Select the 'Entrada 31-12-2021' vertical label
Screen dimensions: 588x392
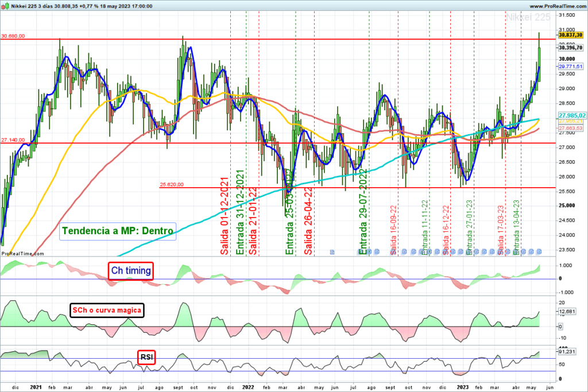point(240,212)
